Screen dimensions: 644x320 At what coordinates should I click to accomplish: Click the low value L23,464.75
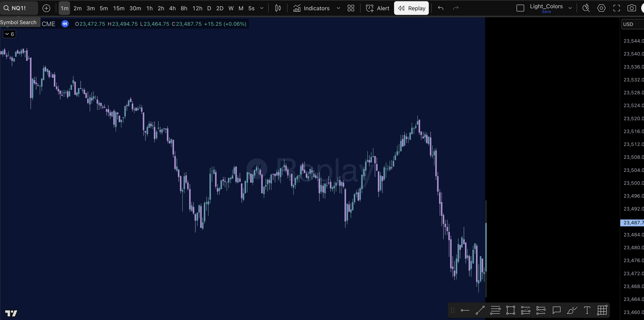[x=155, y=24]
